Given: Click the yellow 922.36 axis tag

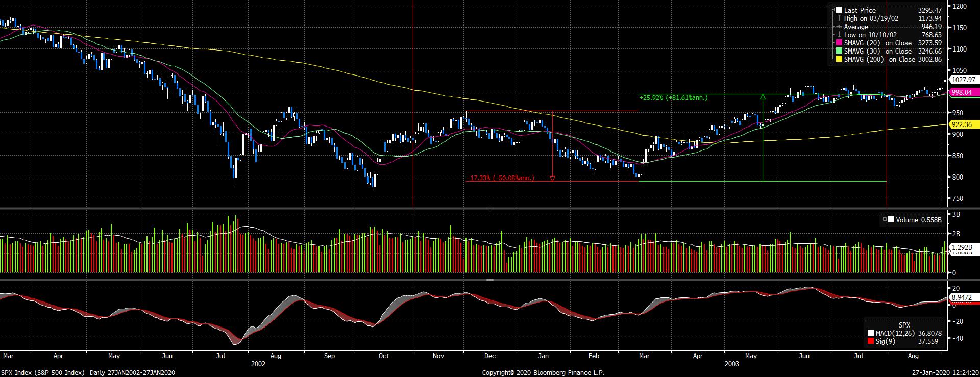Looking at the screenshot, I should tap(963, 124).
